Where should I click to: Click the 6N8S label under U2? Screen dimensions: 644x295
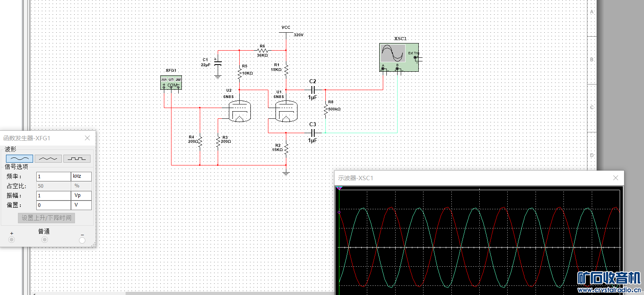tap(228, 97)
